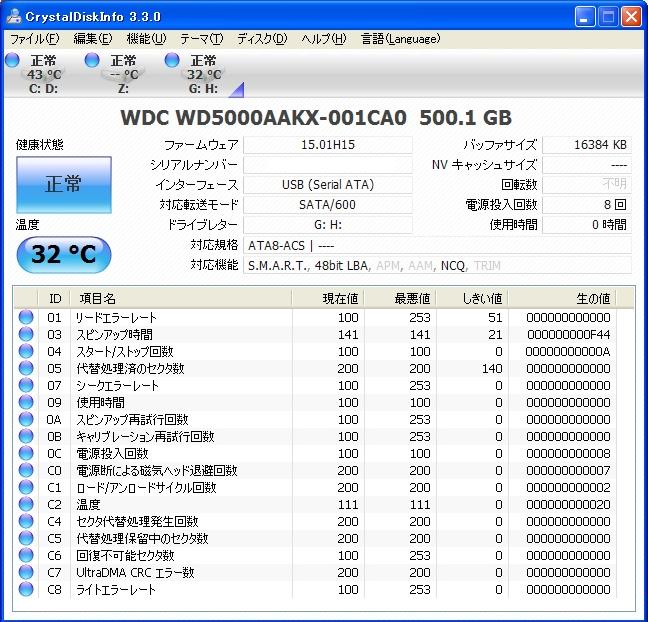Click the 正常 health status button
Image resolution: width=648 pixels, height=622 pixels.
click(63, 185)
